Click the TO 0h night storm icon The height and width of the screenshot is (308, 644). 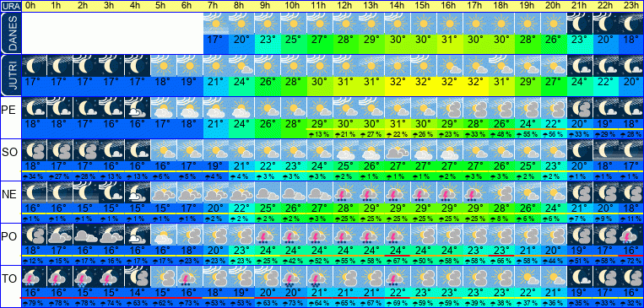click(x=34, y=277)
